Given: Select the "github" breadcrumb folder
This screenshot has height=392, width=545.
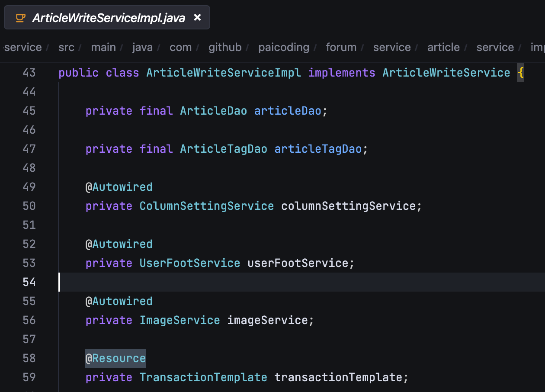Looking at the screenshot, I should click(225, 47).
